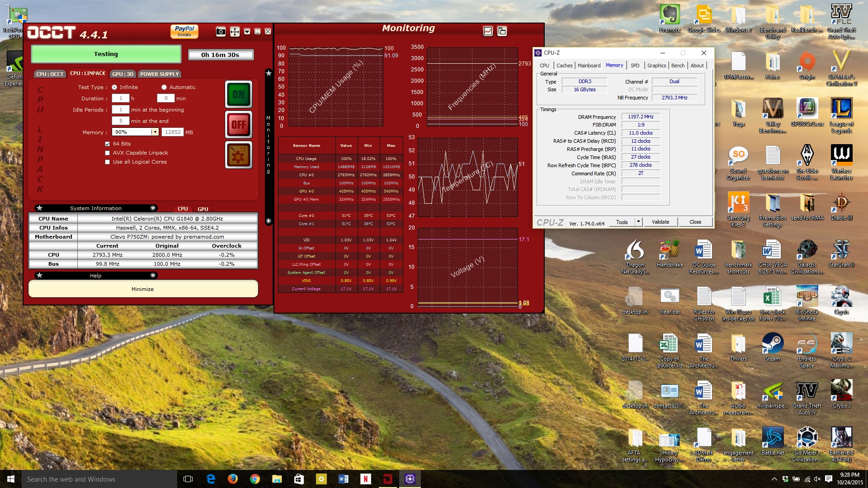Click the Monitoring graph view icon
This screenshot has width=868, height=488.
[488, 31]
